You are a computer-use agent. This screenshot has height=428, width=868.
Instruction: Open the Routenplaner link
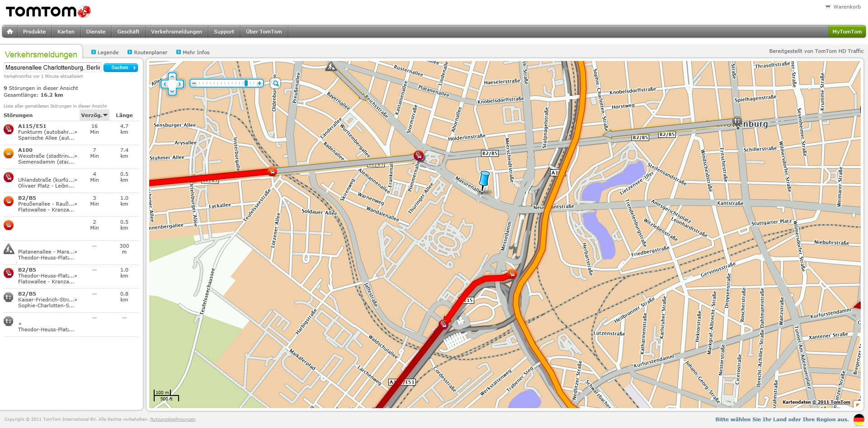[x=147, y=52]
